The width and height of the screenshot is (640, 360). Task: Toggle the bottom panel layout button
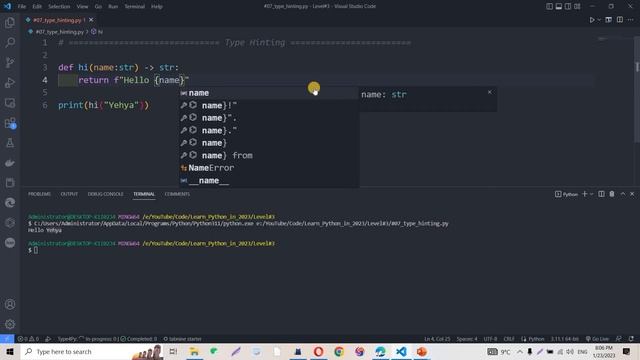[559, 7]
